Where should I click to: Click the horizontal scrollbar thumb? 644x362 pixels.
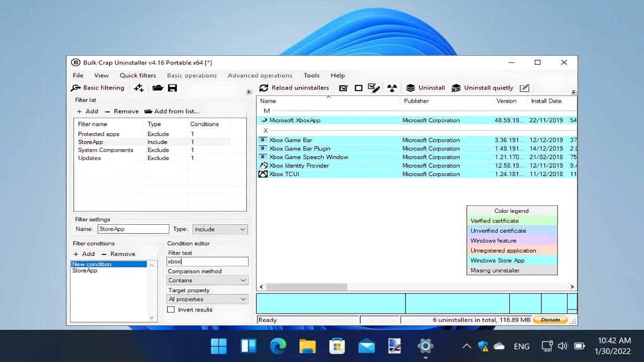[306, 287]
